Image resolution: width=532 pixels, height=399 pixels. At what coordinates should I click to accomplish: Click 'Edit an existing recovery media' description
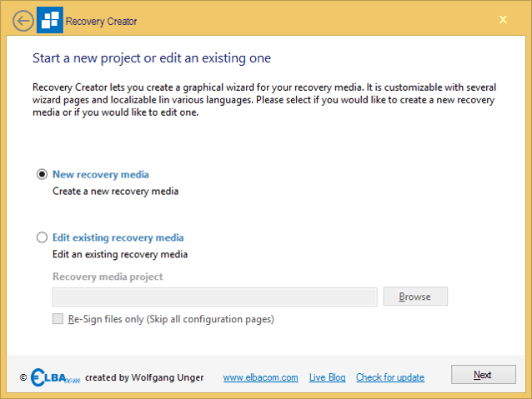click(120, 254)
